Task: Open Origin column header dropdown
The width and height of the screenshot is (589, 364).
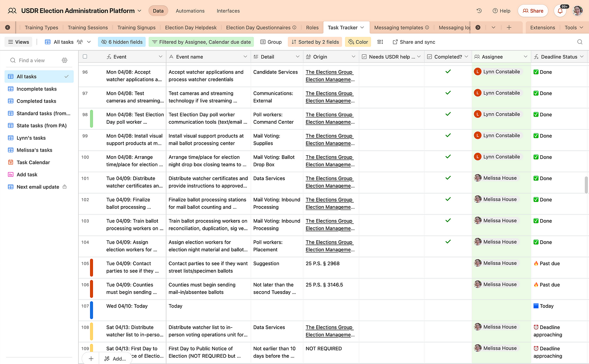Action: [x=353, y=57]
